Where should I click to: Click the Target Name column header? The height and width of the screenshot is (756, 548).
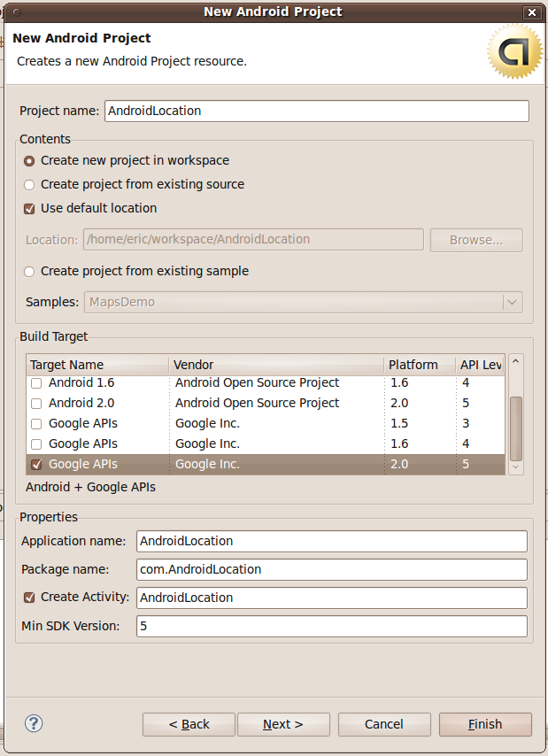click(x=96, y=365)
